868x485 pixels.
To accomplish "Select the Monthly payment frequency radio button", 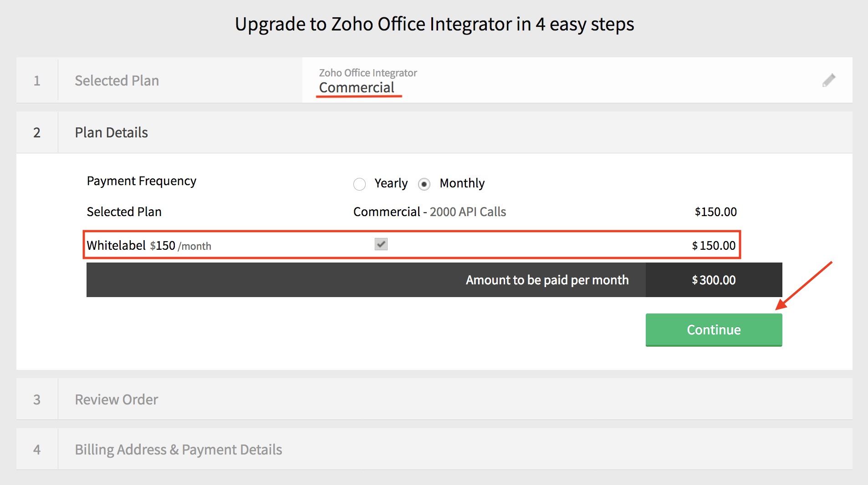I will click(424, 184).
